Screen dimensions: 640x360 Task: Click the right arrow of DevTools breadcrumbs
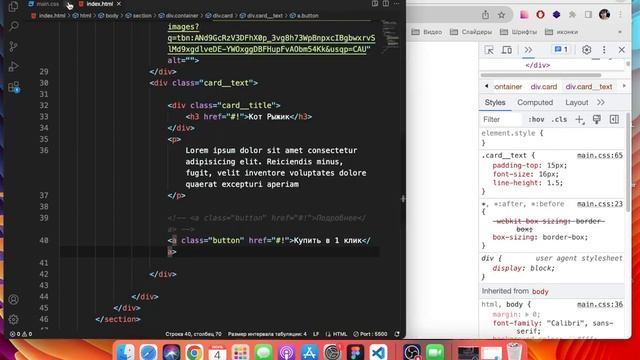click(x=624, y=86)
